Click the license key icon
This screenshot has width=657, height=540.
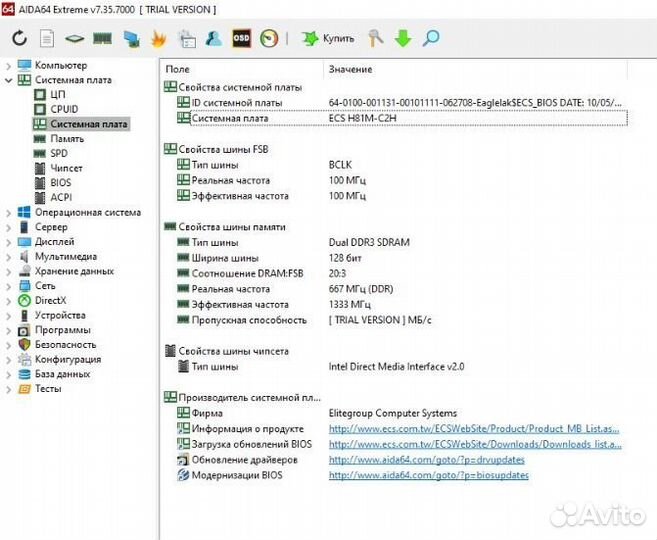(375, 39)
